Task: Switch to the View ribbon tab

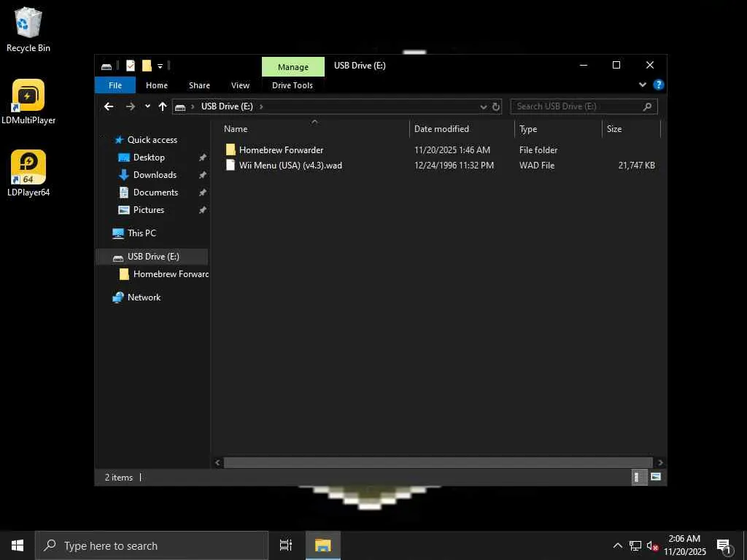Action: (x=240, y=85)
